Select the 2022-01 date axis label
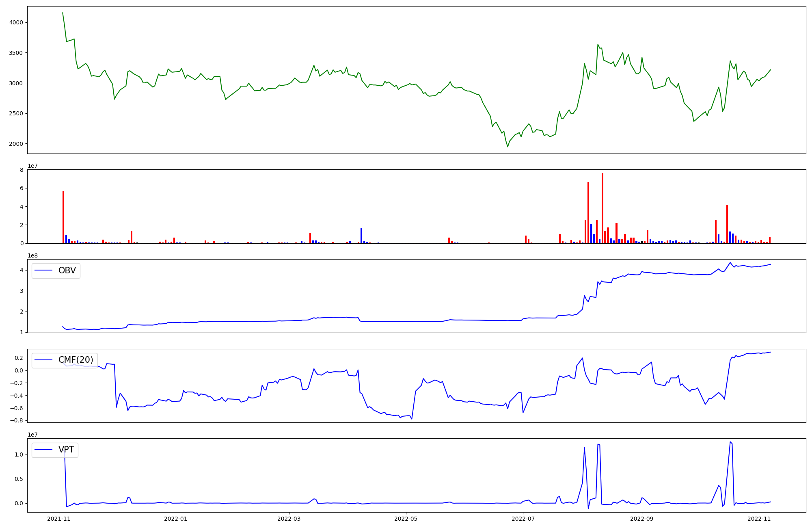The height and width of the screenshot is (528, 812). click(x=176, y=519)
